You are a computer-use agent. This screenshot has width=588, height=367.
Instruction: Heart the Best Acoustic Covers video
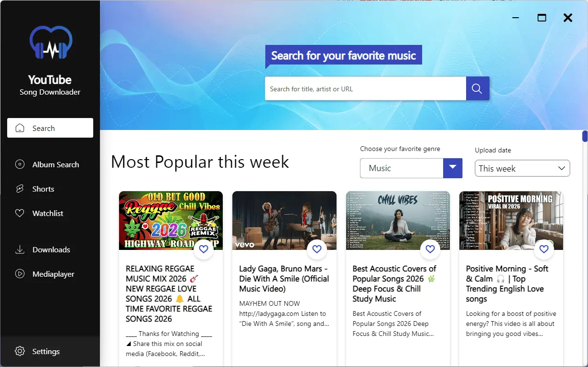(430, 249)
